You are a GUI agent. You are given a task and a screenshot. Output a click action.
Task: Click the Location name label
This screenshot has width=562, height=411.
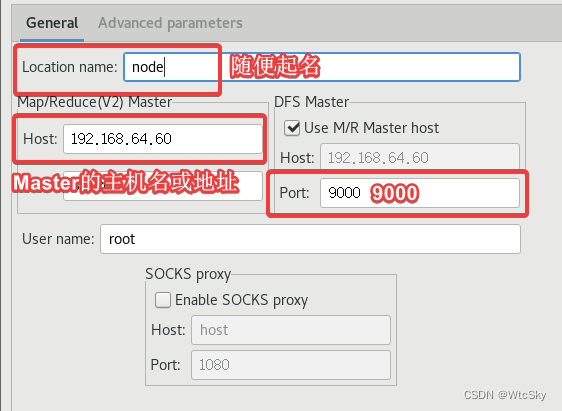[x=70, y=67]
